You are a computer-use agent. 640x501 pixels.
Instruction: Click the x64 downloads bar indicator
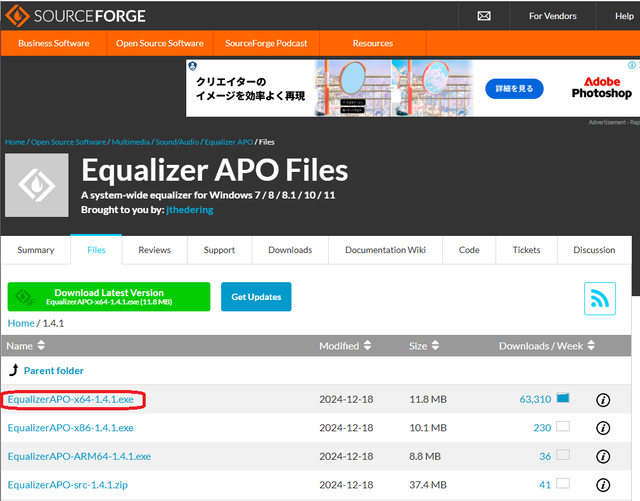563,398
